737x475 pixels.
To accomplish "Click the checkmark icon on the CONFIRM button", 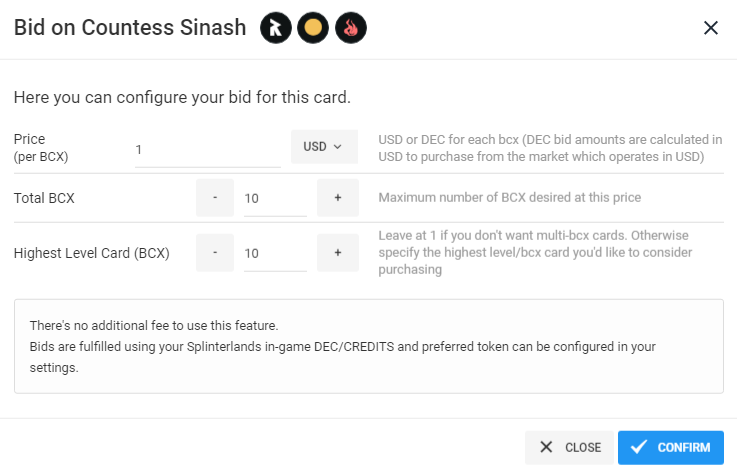I will tap(639, 447).
